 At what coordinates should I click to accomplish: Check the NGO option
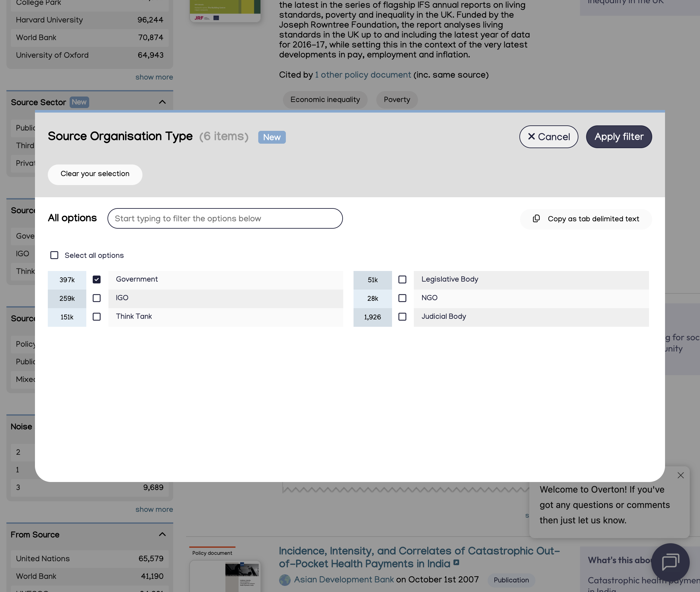pos(402,298)
